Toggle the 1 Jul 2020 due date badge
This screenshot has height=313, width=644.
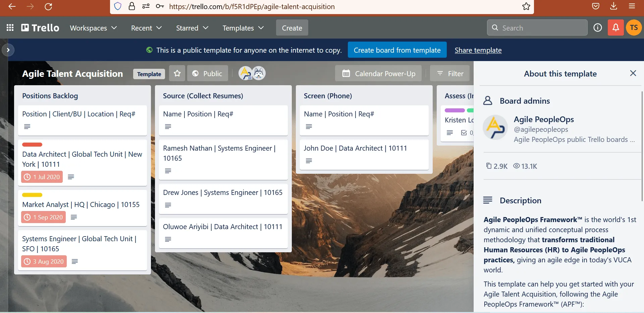pyautogui.click(x=42, y=177)
